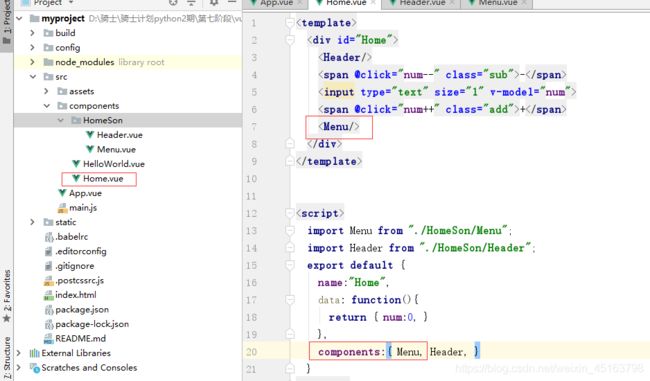Open Header.vue file in HomeSon folder
This screenshot has width=650, height=381.
119,135
